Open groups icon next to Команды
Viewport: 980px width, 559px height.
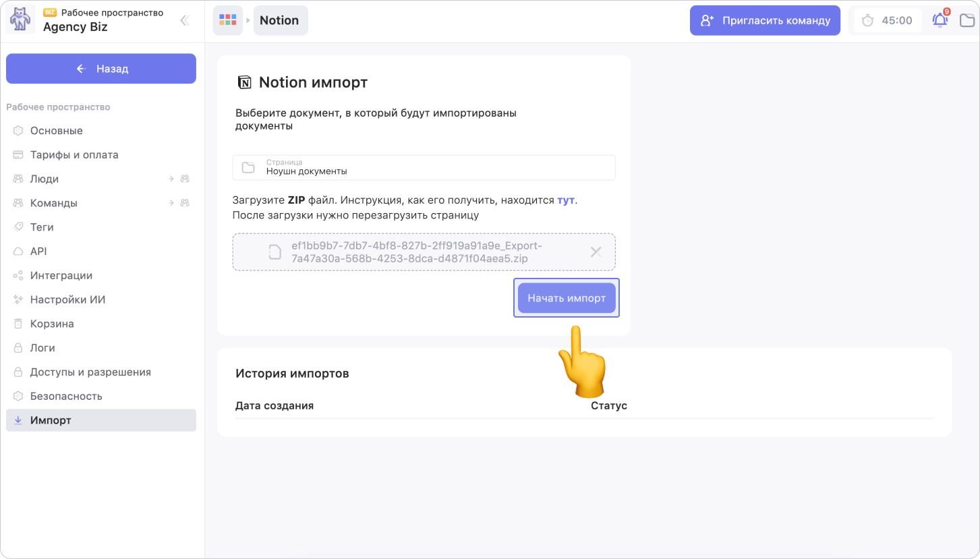184,203
